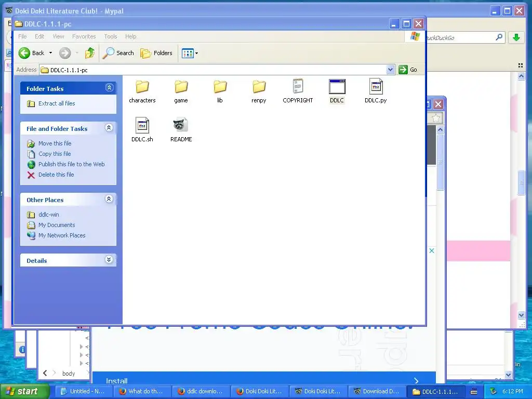Image resolution: width=532 pixels, height=399 pixels.
Task: Open Search in Explorer toolbar
Action: [x=118, y=53]
